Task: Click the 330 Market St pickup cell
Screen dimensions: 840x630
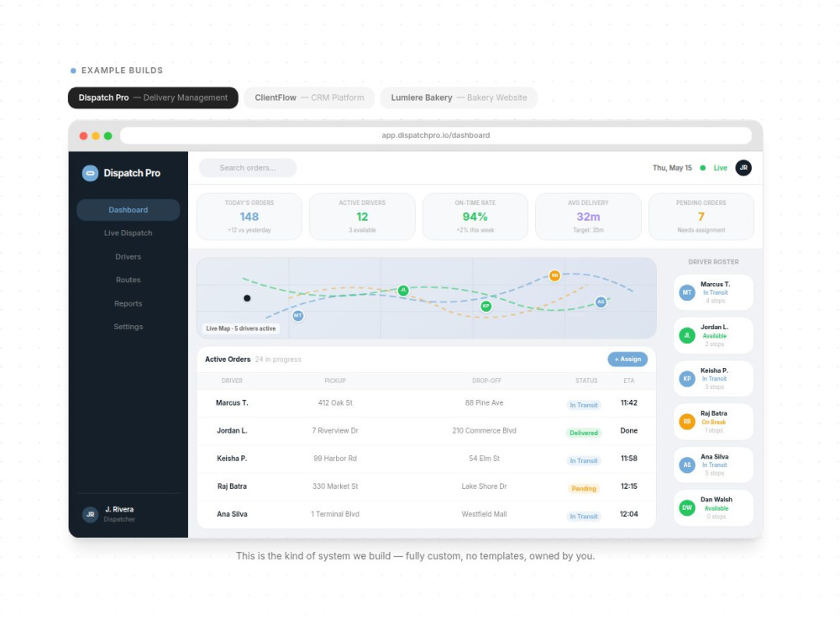Action: point(335,486)
